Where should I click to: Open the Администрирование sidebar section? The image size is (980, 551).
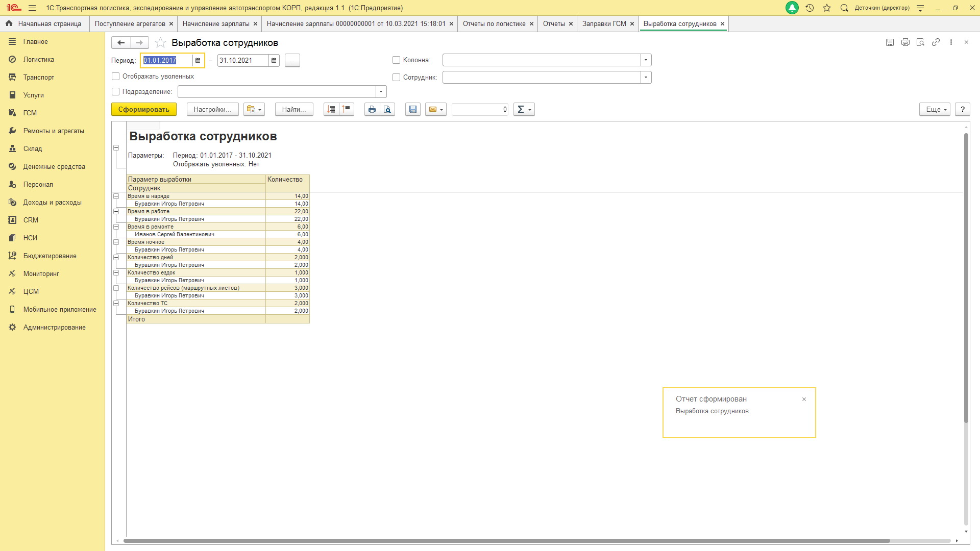[55, 327]
